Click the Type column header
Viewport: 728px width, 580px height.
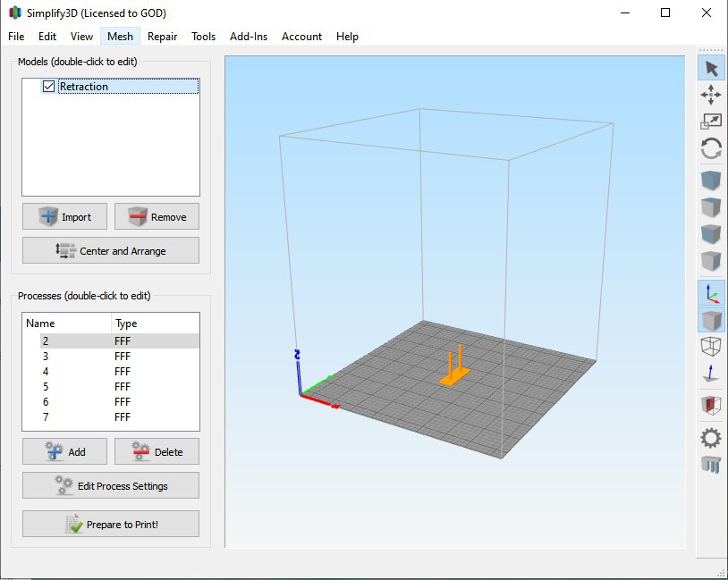point(156,324)
